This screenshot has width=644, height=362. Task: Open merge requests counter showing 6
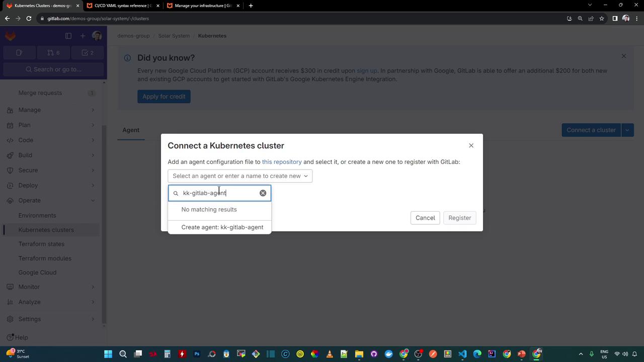point(53,53)
